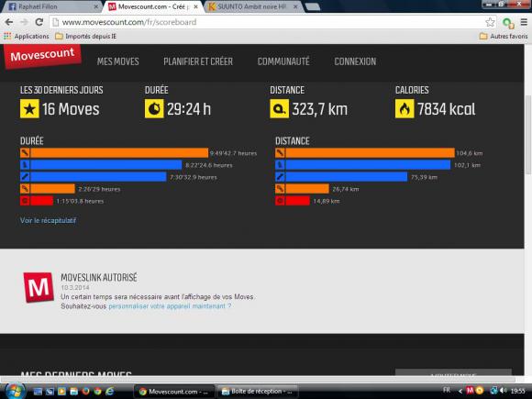Screen dimensions: 532x399
Task: Open the Communauté menu
Action: click(283, 61)
